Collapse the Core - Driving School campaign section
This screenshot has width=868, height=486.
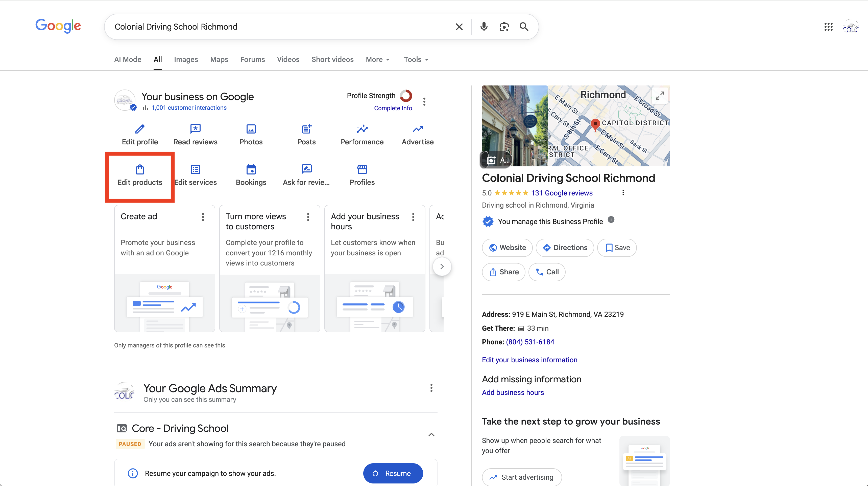pyautogui.click(x=431, y=435)
